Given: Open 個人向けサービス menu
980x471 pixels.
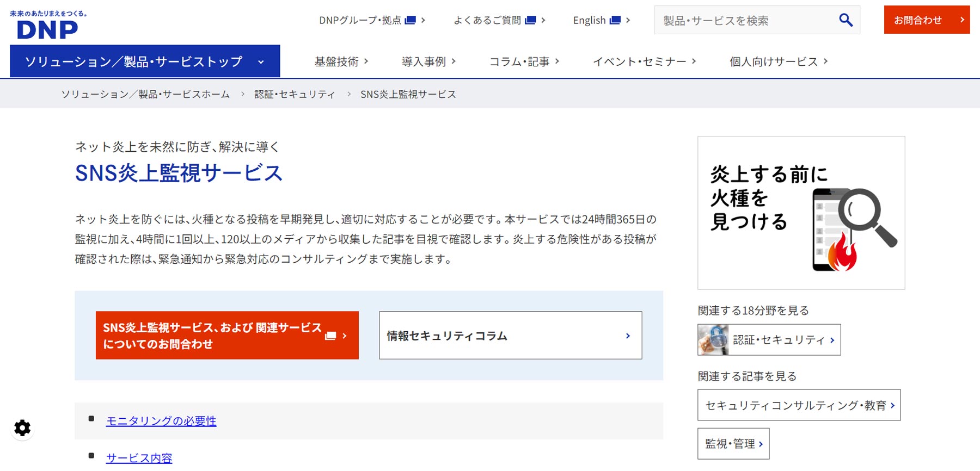Looking at the screenshot, I should [779, 61].
